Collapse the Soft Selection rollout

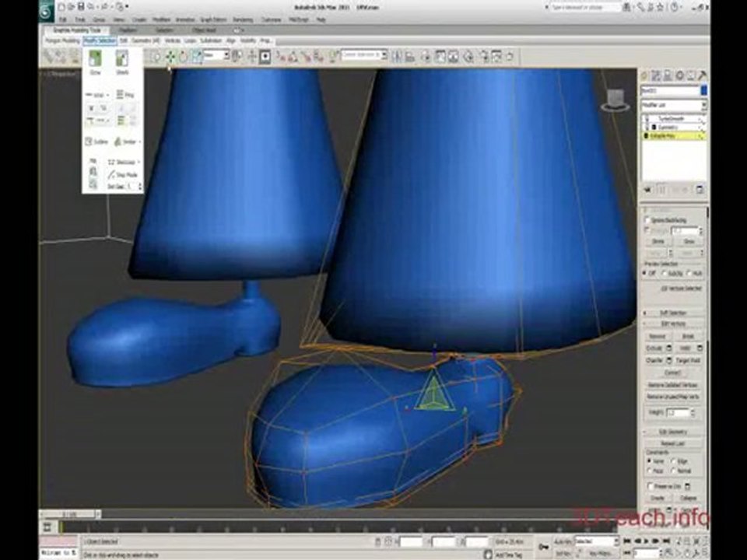(673, 313)
